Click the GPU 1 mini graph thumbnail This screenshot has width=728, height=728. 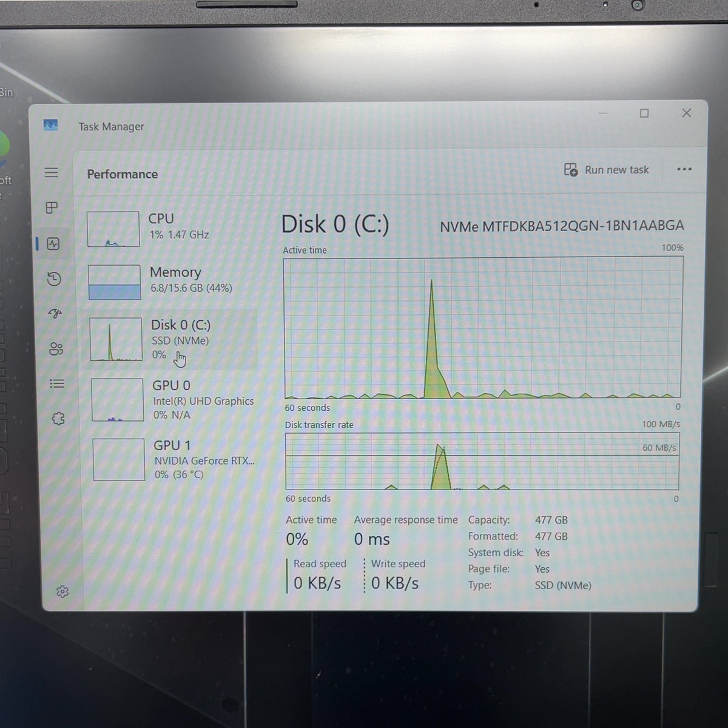(119, 460)
